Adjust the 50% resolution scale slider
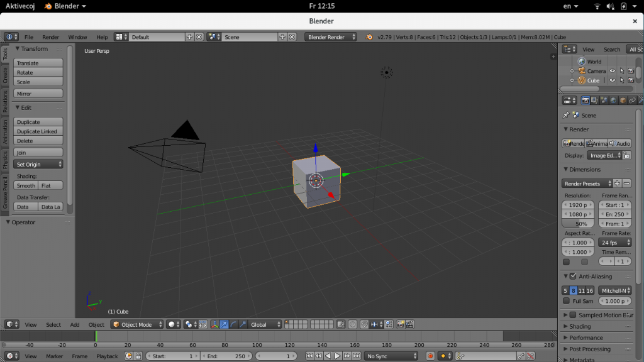This screenshot has width=644, height=362. coord(578,224)
